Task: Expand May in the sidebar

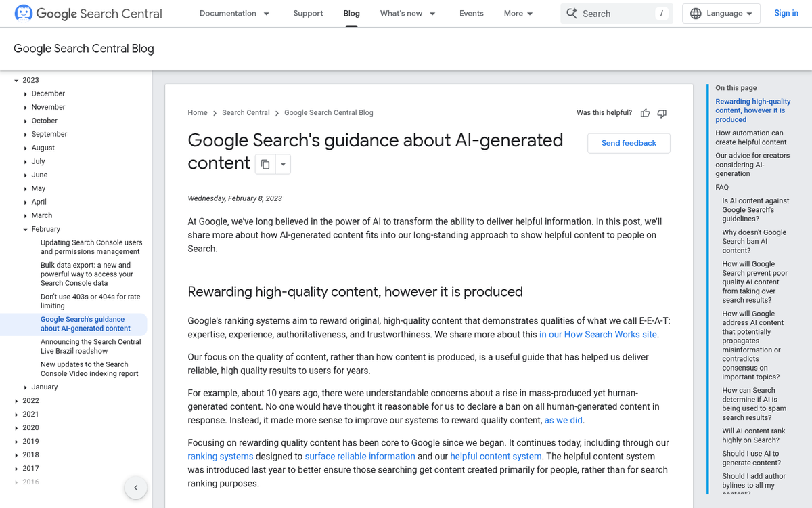Action: pyautogui.click(x=25, y=188)
